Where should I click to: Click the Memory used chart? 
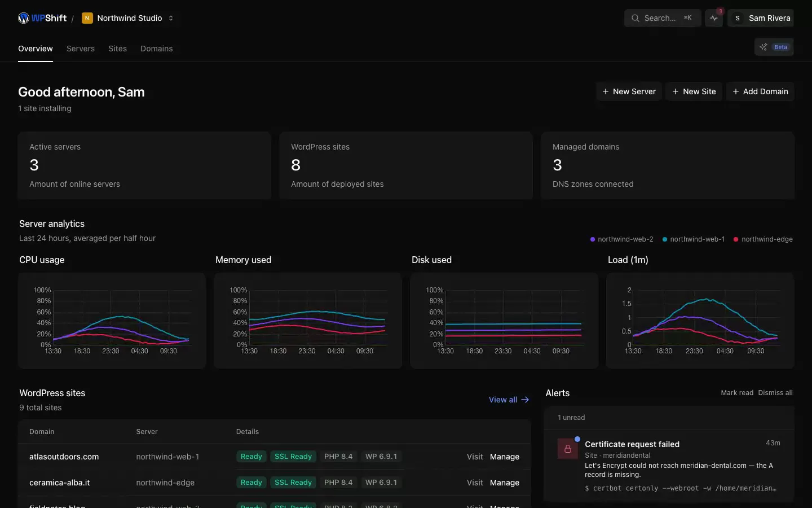click(308, 321)
